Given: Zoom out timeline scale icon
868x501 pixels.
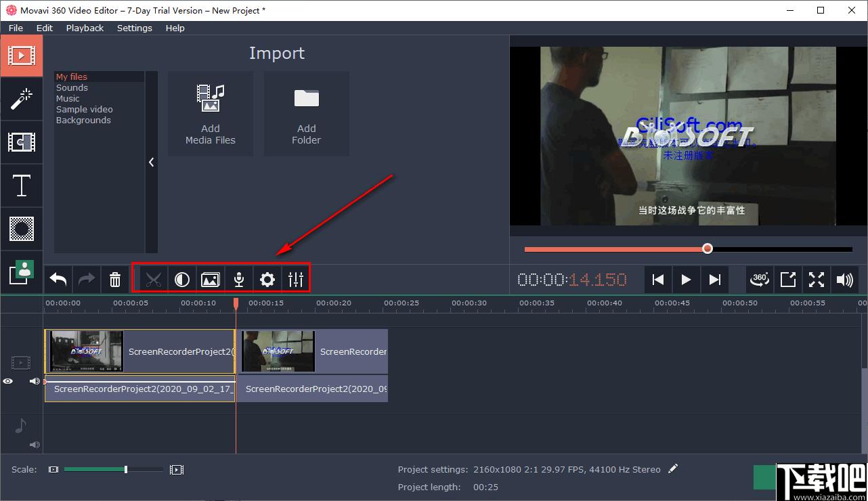Looking at the screenshot, I should (53, 469).
